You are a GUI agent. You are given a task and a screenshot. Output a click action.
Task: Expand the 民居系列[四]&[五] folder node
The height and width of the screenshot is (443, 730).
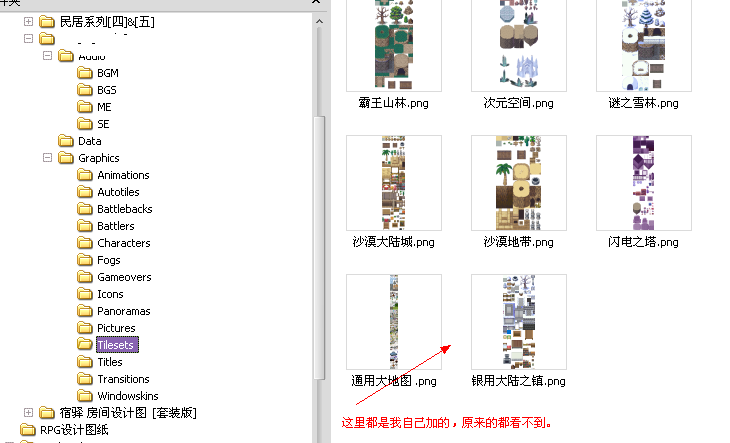coord(28,21)
